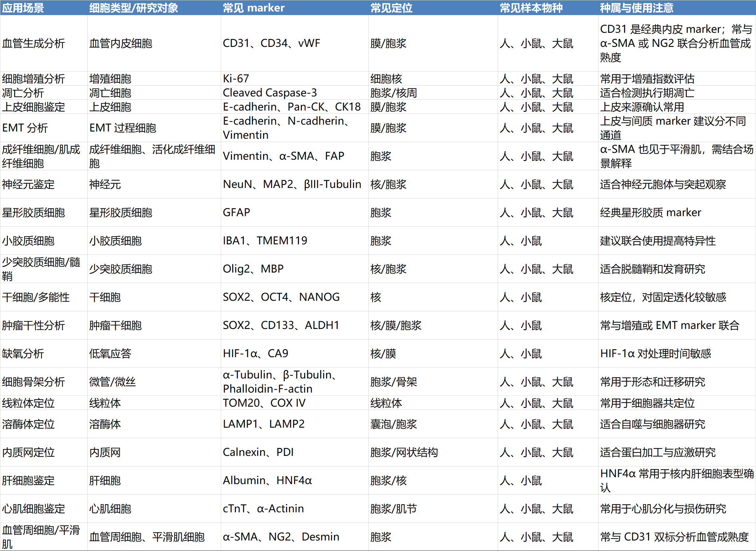This screenshot has width=756, height=551.
Task: Click the α-SMA、NG2、Desmin cell
Action: 281,537
